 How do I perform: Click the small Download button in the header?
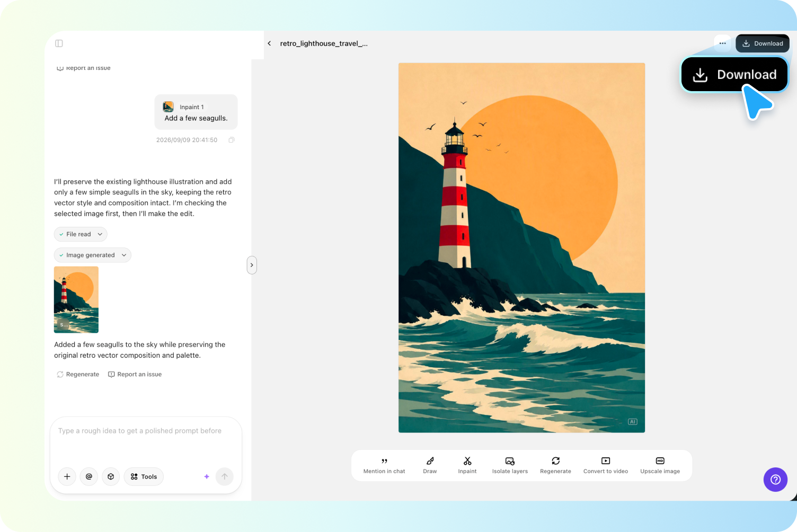pos(762,43)
